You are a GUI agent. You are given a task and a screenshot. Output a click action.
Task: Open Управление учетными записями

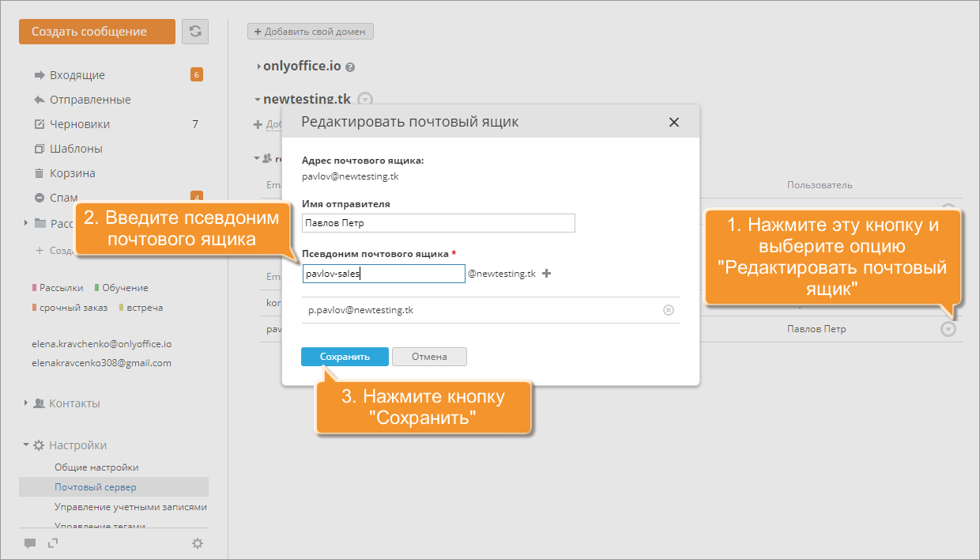pos(130,506)
